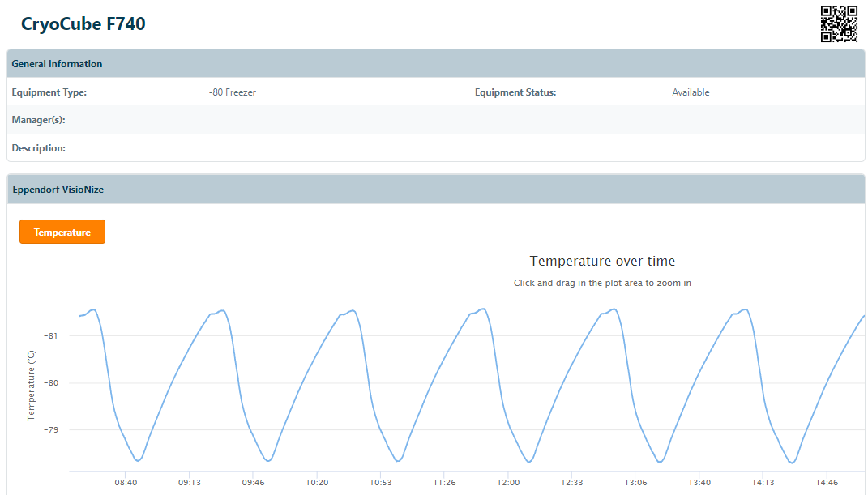Click the "Temperature over time" chart title
This screenshot has height=495, width=868.
(602, 261)
